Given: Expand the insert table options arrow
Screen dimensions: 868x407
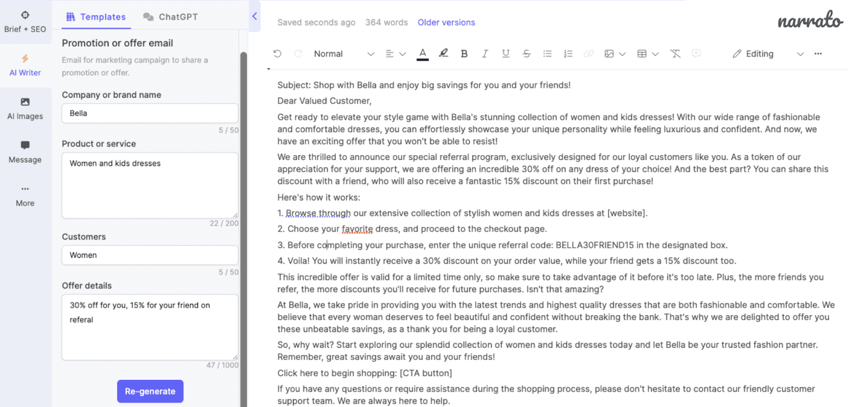Looking at the screenshot, I should (x=655, y=54).
